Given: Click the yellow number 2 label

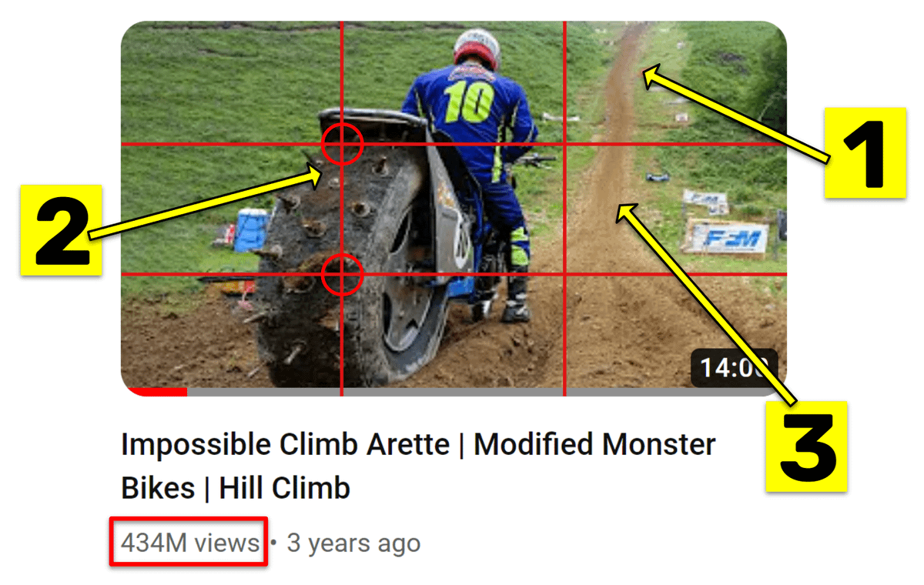Looking at the screenshot, I should pyautogui.click(x=61, y=229).
